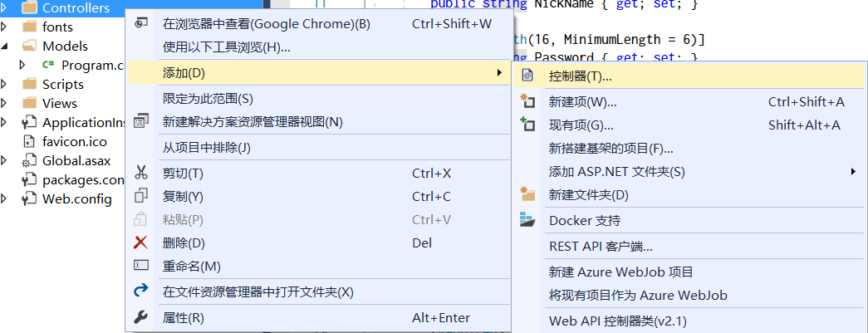
Task: Expand the Scripts folder arrow
Action: tap(6, 84)
